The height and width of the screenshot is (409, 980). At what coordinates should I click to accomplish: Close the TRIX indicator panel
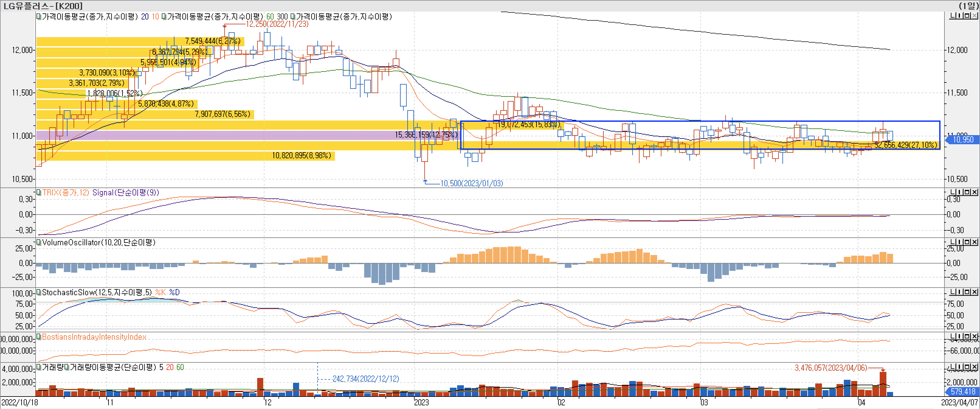coord(974,192)
